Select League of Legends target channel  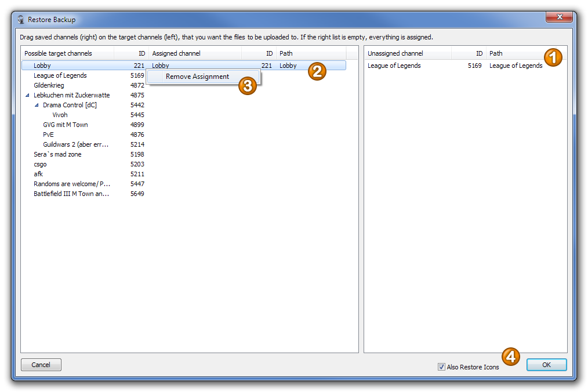coord(60,75)
